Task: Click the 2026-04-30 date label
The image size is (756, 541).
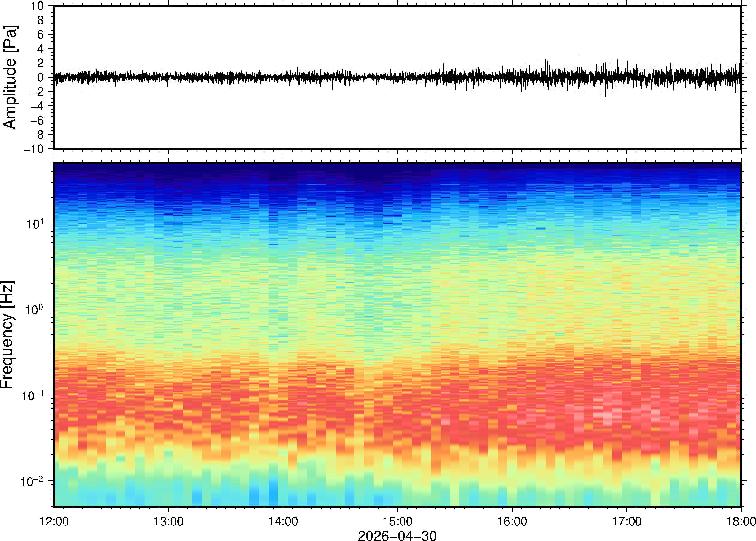Action: 397,535
